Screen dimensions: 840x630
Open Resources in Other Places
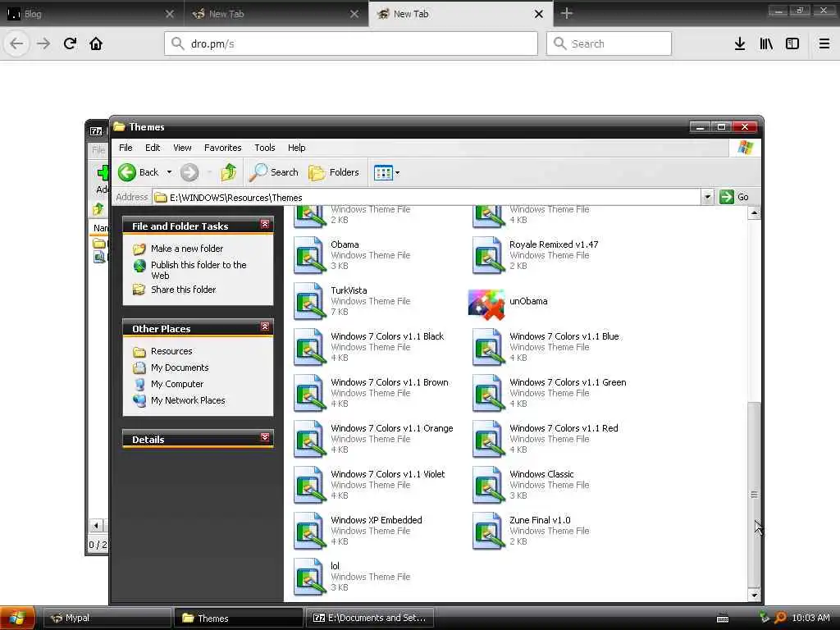[171, 351]
